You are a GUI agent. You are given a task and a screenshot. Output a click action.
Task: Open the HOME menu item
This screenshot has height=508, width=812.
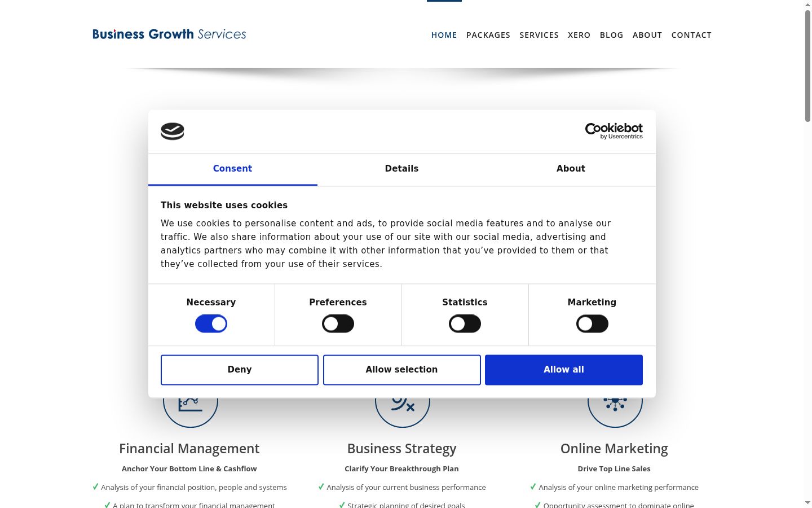tap(444, 35)
